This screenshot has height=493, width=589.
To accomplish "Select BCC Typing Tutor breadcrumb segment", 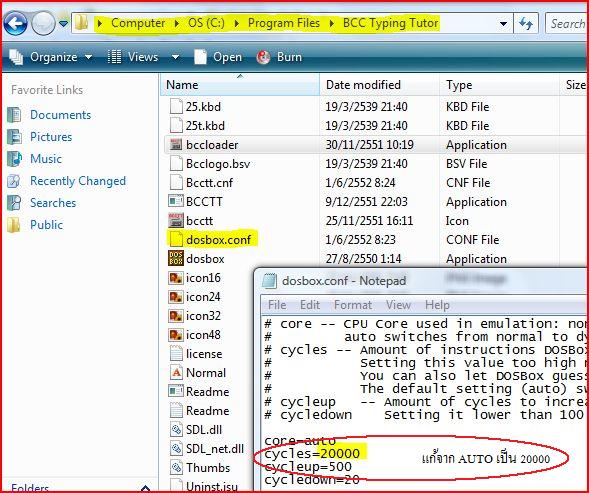I will 390,23.
